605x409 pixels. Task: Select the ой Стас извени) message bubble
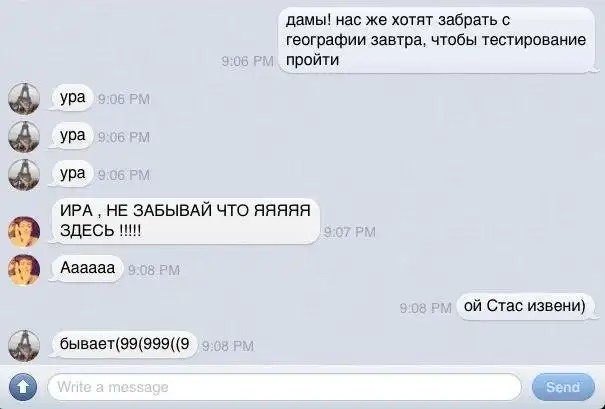[525, 306]
